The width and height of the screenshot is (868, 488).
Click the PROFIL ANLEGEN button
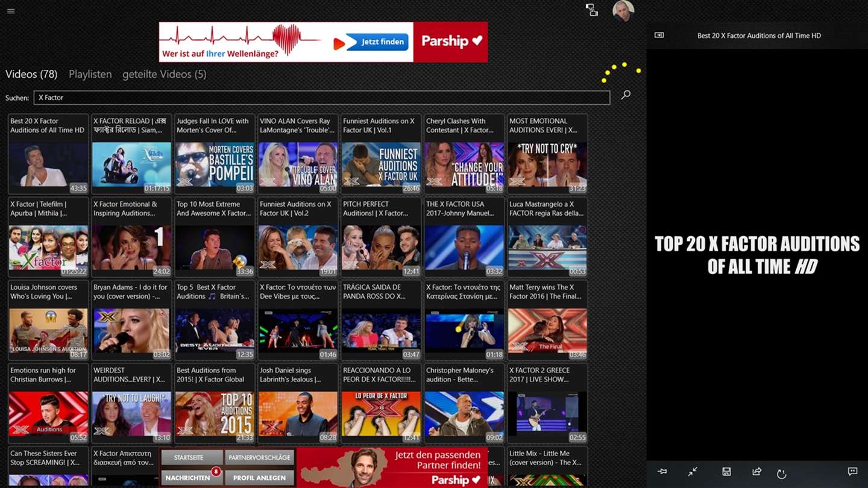(x=260, y=477)
